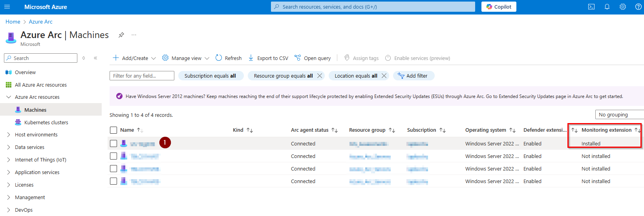
Task: Check the first machine row checkbox
Action: [113, 143]
